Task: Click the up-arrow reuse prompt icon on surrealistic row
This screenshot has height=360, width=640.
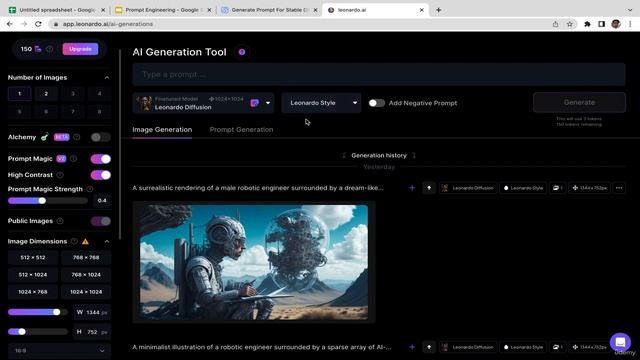Action: (x=429, y=188)
